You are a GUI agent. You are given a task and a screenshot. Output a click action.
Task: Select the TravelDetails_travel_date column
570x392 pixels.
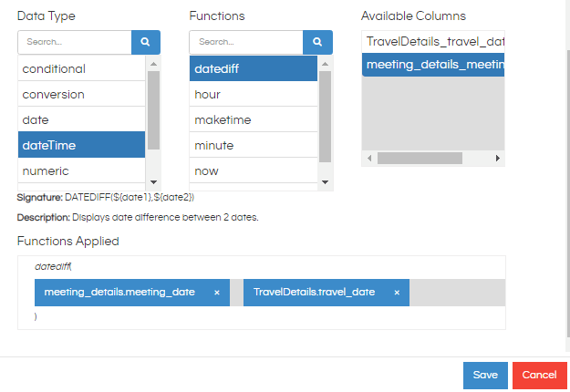pos(433,42)
